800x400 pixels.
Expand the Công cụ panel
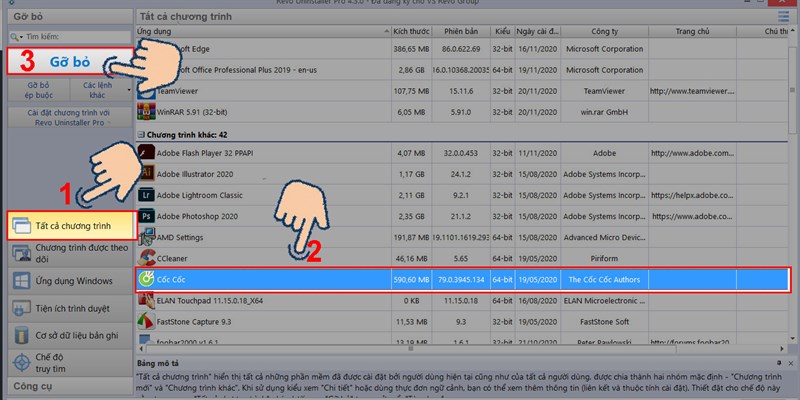pyautogui.click(x=70, y=386)
